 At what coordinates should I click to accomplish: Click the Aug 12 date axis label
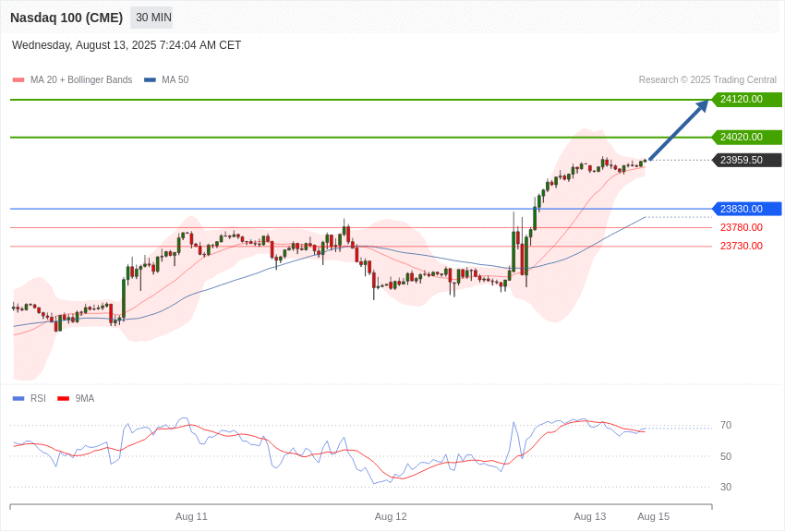point(391,517)
